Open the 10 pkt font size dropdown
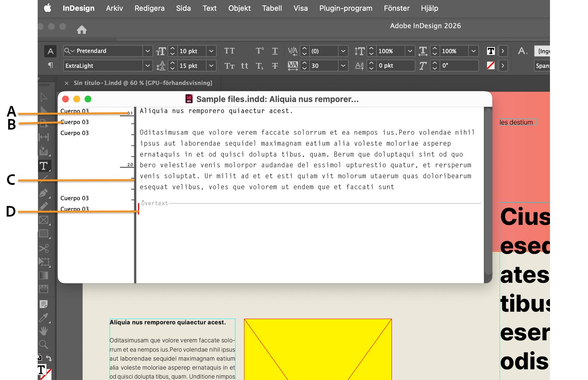Image resolution: width=588 pixels, height=380 pixels. (211, 51)
